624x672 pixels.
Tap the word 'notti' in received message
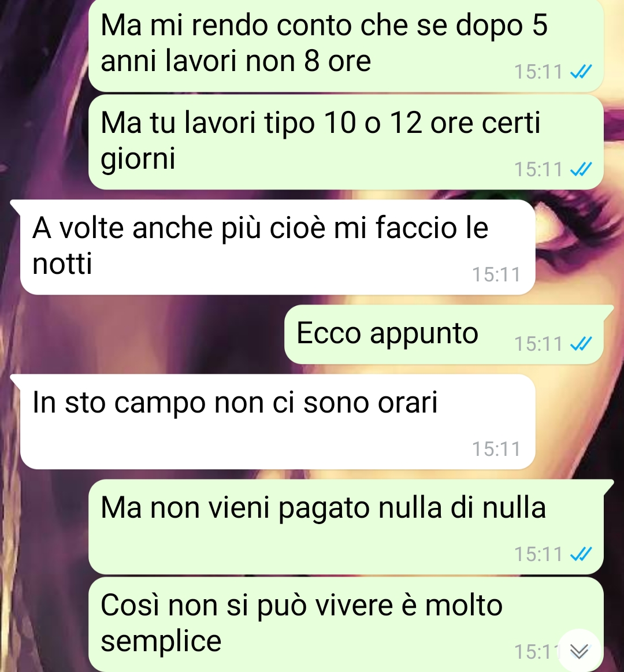[x=62, y=263]
